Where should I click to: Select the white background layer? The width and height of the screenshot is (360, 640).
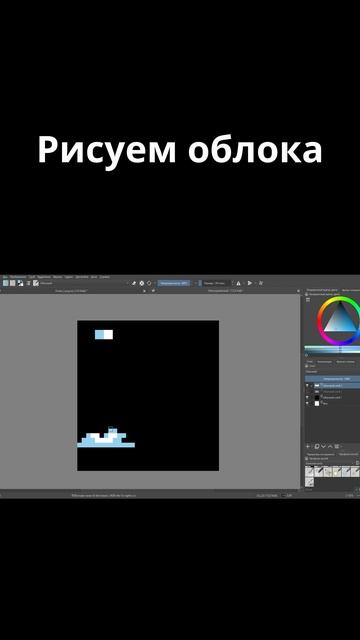click(x=332, y=403)
